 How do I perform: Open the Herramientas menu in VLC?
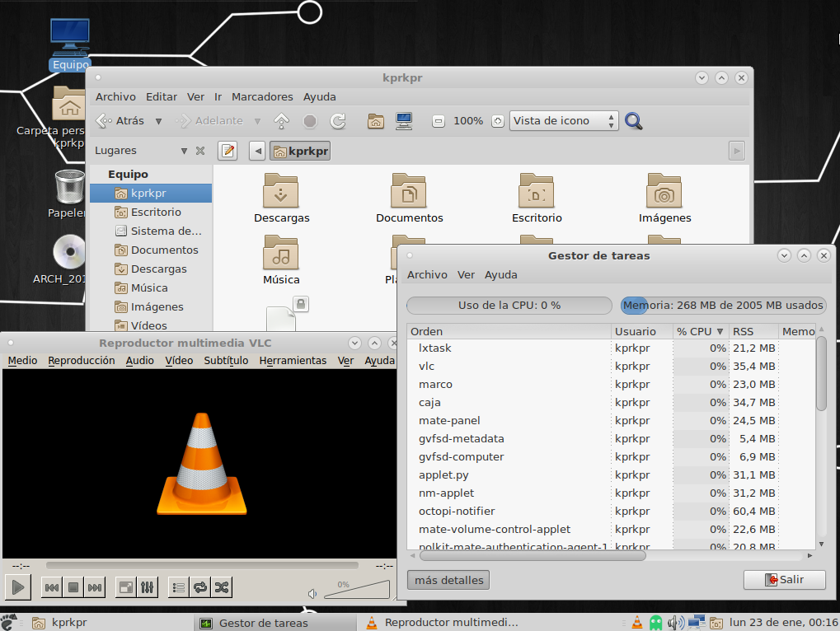pyautogui.click(x=293, y=361)
